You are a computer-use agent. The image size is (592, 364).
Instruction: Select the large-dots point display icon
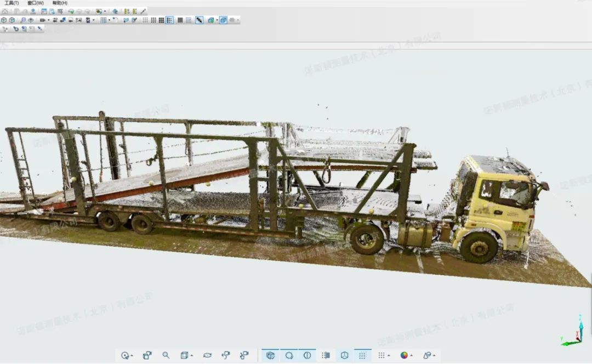point(161,20)
